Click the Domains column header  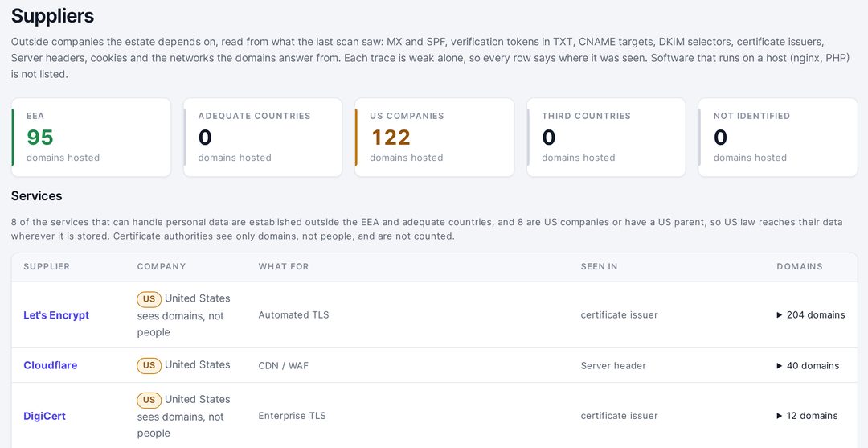point(800,266)
